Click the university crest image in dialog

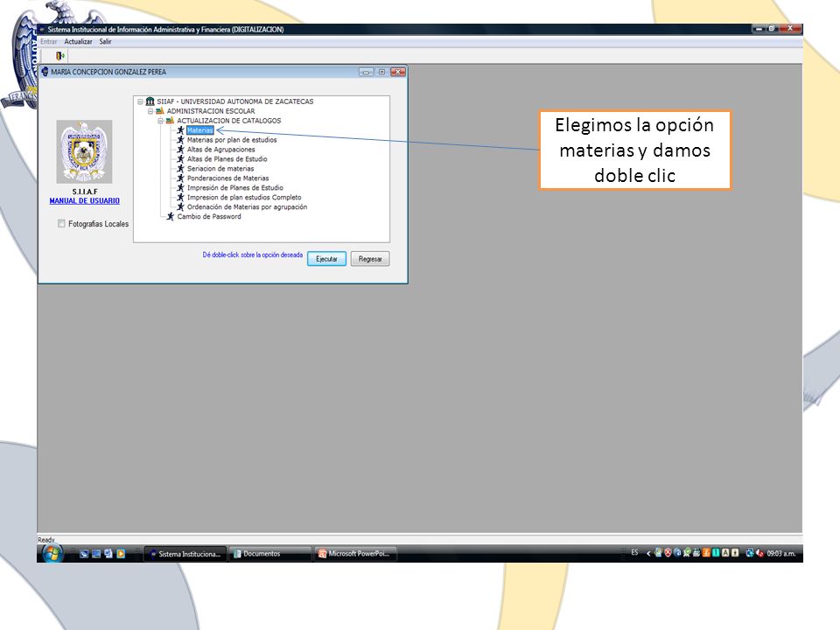84,151
